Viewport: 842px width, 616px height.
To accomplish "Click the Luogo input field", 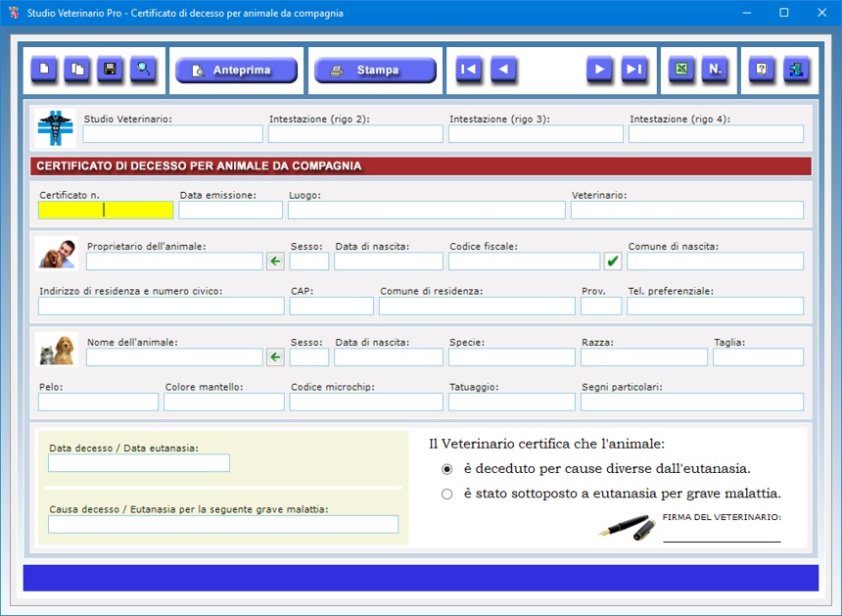I will click(x=426, y=210).
